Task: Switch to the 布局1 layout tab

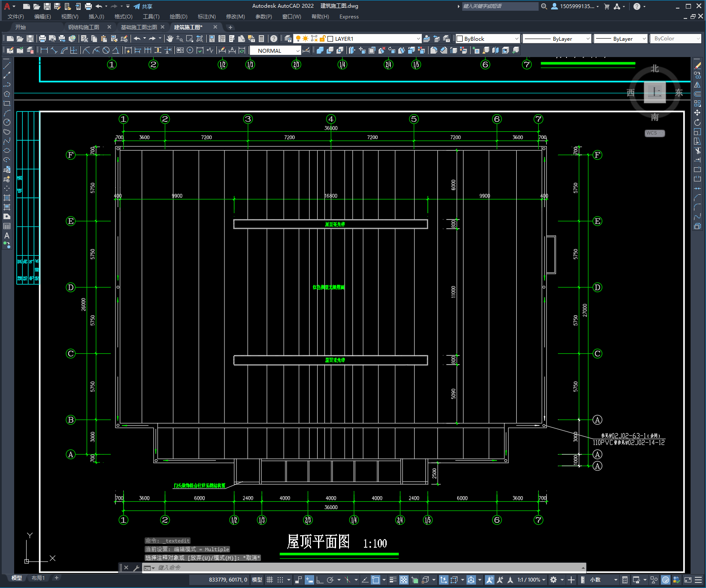Action: (38, 578)
